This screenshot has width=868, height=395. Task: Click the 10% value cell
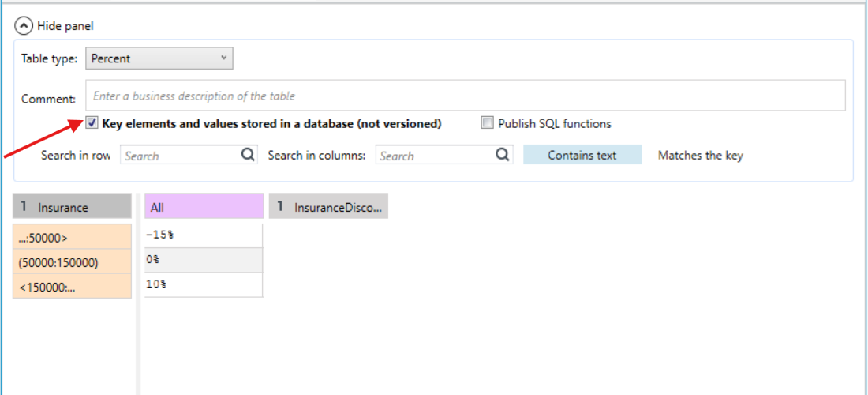coord(204,284)
